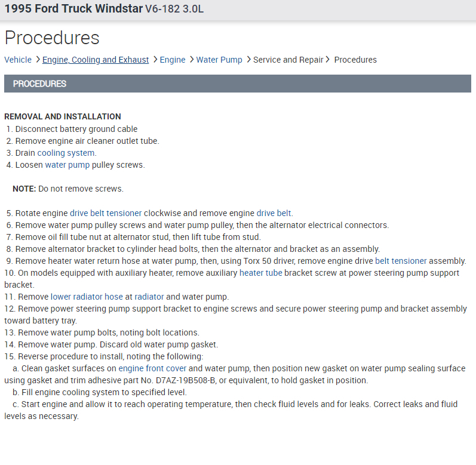Screen dimensions: 476x465
Task: Click the 1995 Ford Truck Windstar title
Action: pyautogui.click(x=73, y=10)
